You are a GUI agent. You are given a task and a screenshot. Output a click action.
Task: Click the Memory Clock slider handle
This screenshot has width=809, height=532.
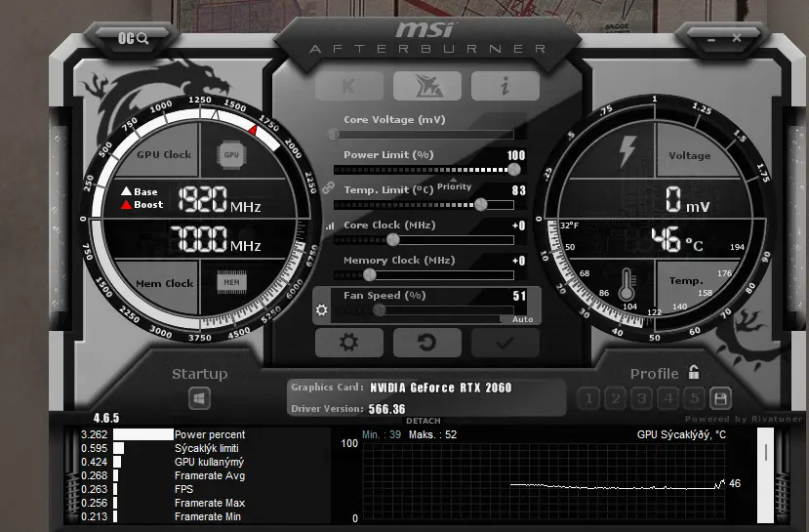click(x=370, y=275)
